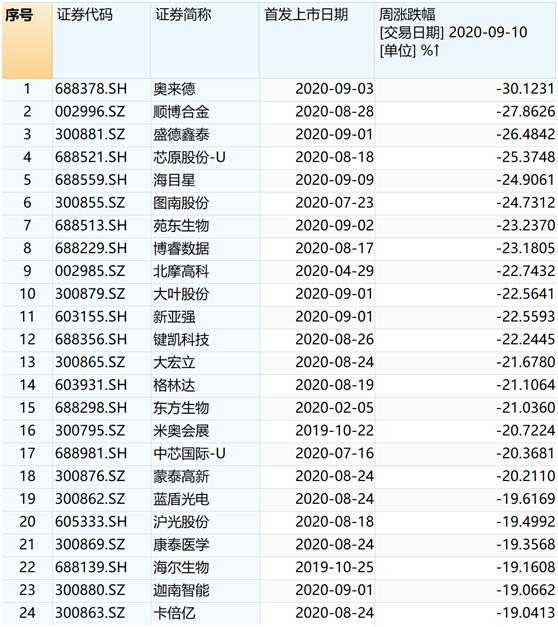The width and height of the screenshot is (558, 627).
Task: Select stock name 顺博合金
Action: coord(181,112)
